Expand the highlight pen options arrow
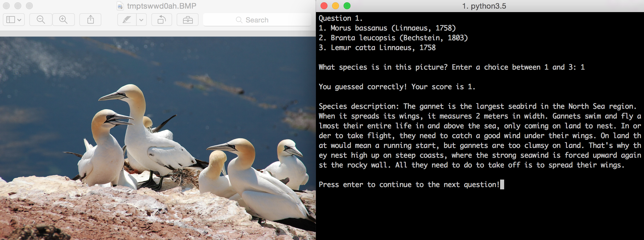This screenshot has width=644, height=240. click(x=141, y=20)
